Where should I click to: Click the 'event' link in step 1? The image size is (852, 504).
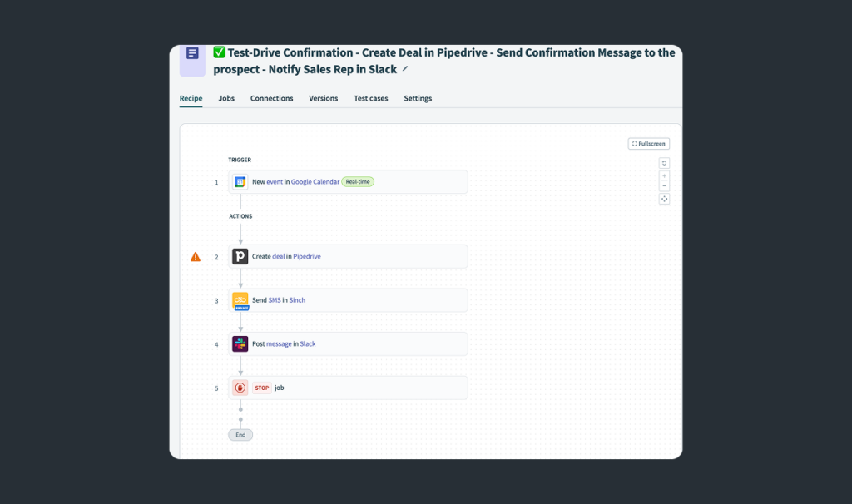pos(275,182)
